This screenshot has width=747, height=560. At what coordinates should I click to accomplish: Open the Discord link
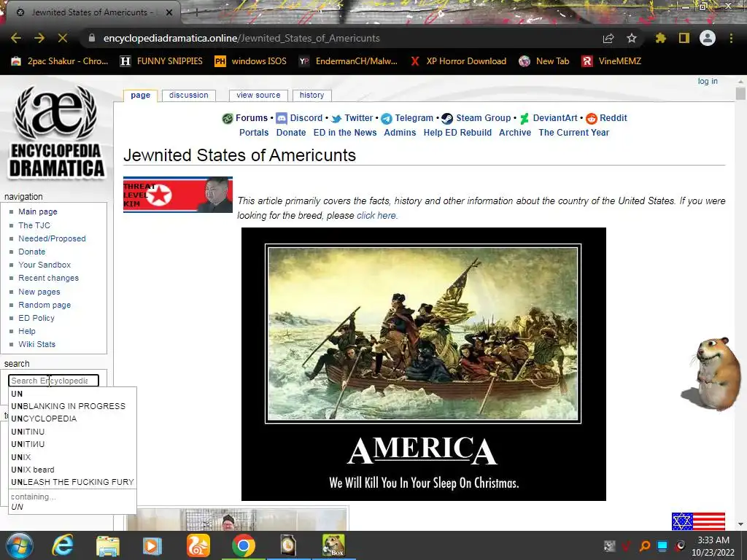pyautogui.click(x=306, y=118)
